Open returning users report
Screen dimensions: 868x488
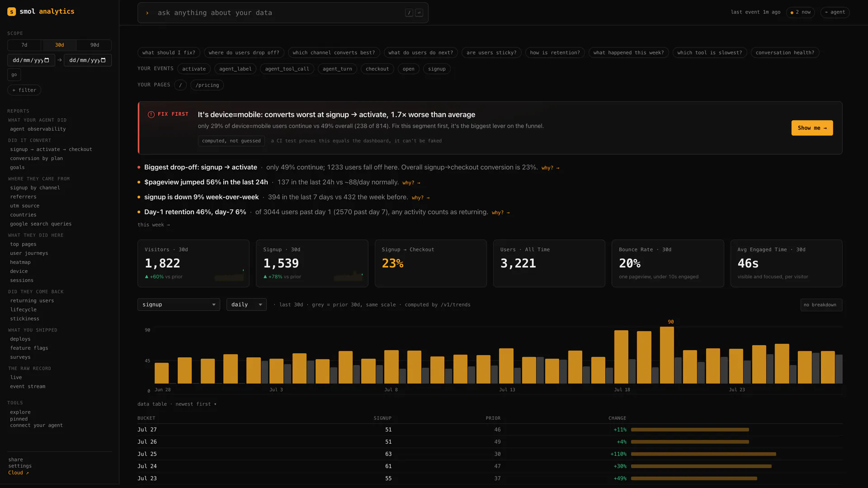click(x=32, y=301)
